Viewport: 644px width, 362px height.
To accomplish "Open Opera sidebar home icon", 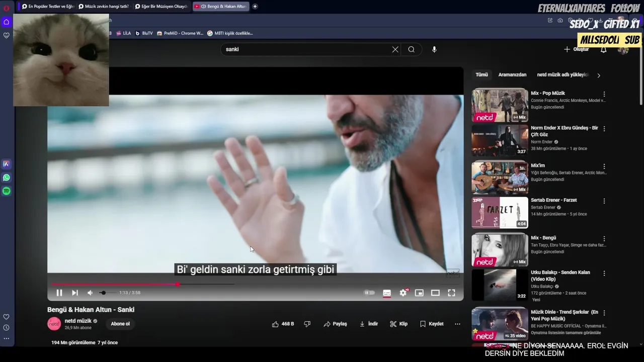I will click(7, 22).
